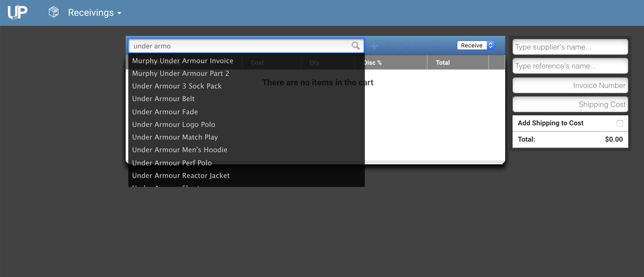Screen dimensions: 644x277
Task: Select Under Armour Belt from suggestions
Action: click(163, 99)
